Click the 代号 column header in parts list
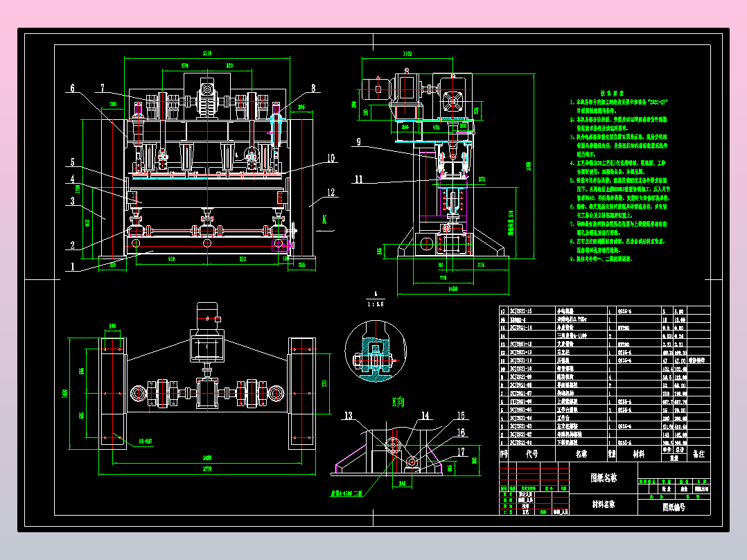Screen dimensions: 747x560 [531, 454]
